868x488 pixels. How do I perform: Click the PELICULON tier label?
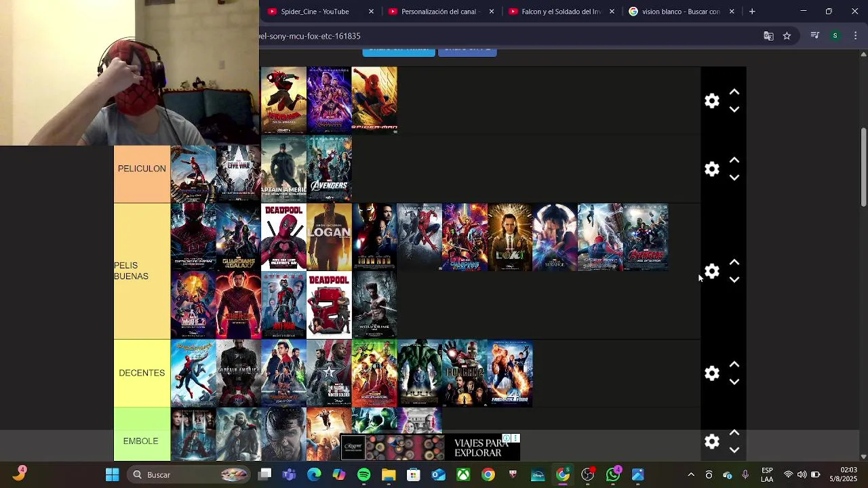point(142,169)
